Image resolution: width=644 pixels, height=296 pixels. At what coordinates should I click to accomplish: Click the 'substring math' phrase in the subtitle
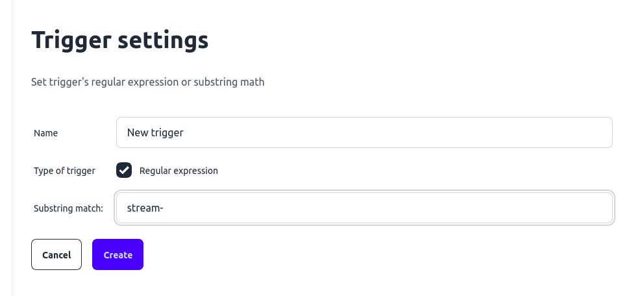point(229,82)
